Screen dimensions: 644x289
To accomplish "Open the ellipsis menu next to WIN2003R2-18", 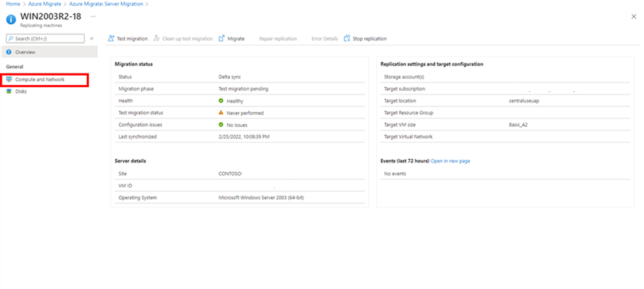I will tap(93, 16).
